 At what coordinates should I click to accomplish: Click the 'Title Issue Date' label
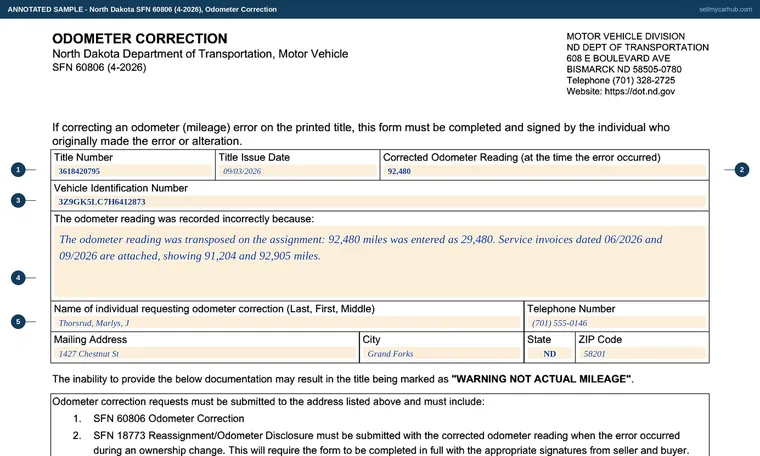[254, 157]
